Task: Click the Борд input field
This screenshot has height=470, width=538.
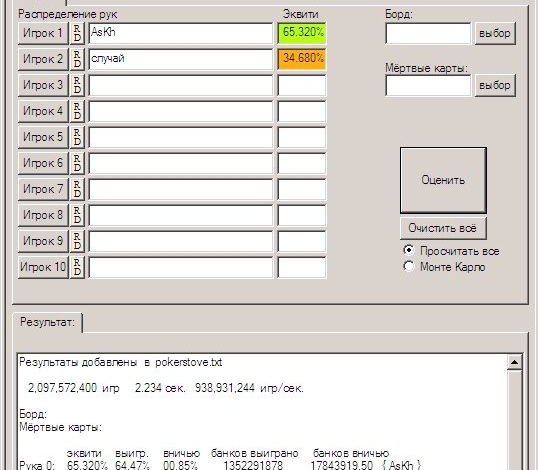Action: tap(428, 33)
